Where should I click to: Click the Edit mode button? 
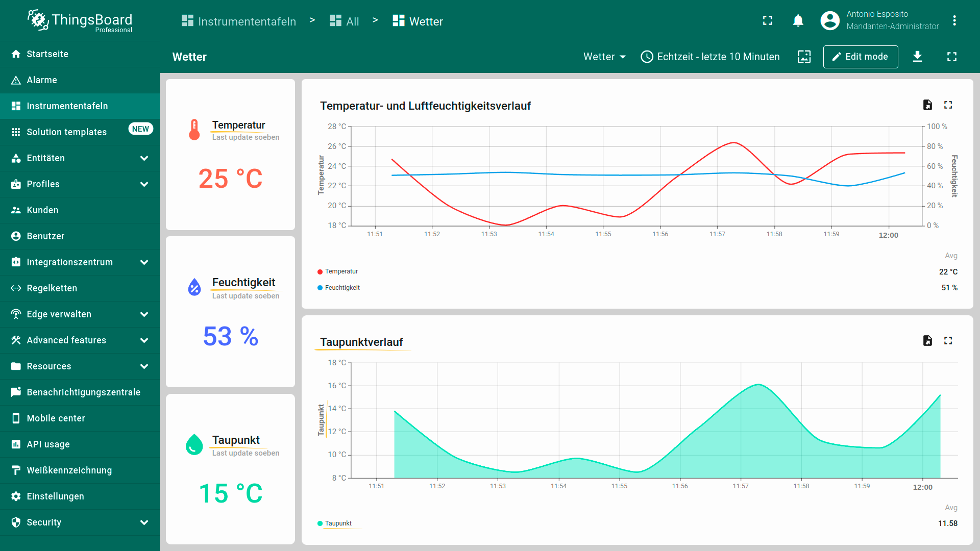860,57
